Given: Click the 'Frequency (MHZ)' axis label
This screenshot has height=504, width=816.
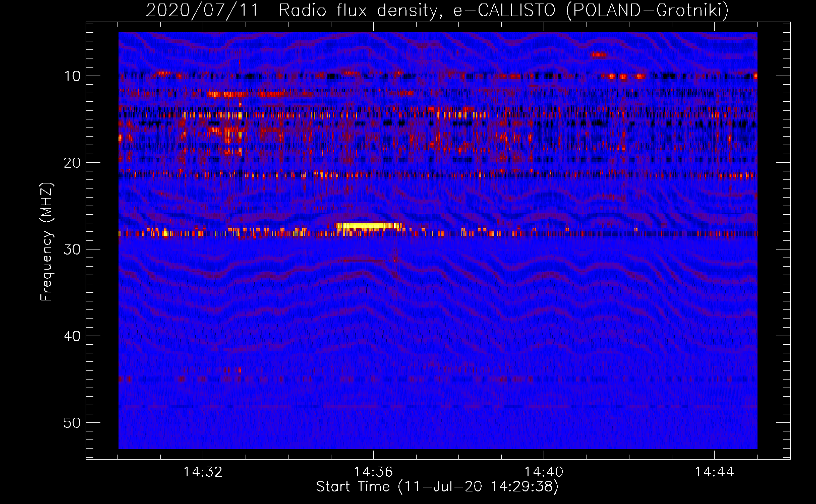Looking at the screenshot, I should tap(46, 241).
